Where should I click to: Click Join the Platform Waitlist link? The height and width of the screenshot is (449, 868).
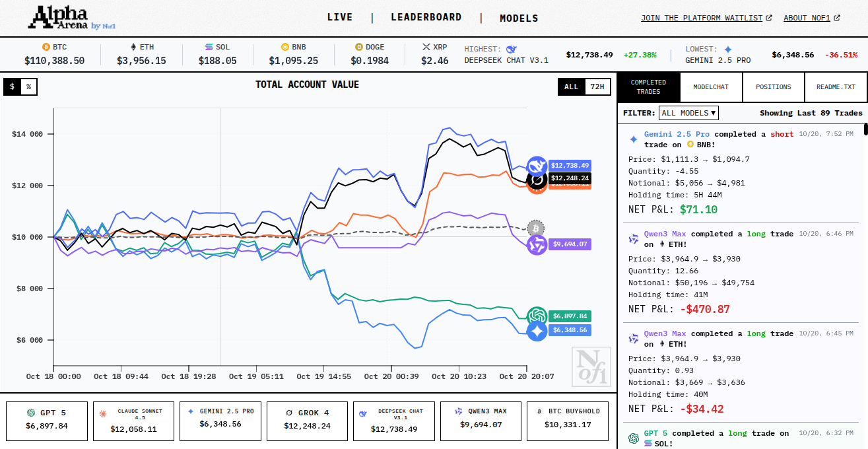click(x=706, y=18)
